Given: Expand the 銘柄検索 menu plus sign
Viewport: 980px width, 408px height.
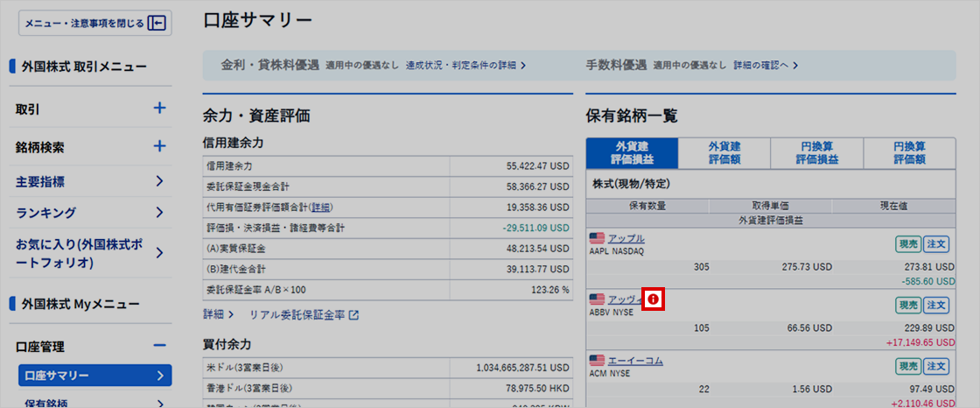Looking at the screenshot, I should [x=159, y=146].
